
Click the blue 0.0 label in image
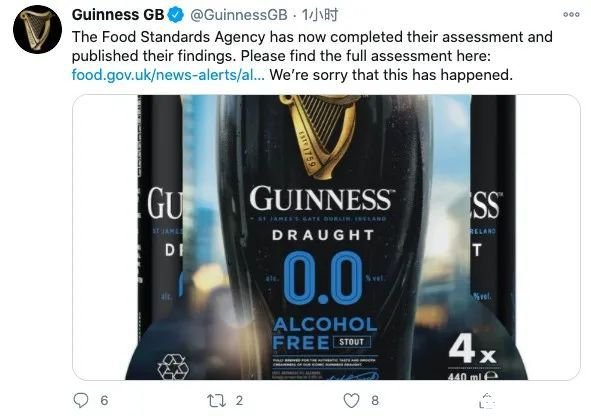(x=323, y=278)
